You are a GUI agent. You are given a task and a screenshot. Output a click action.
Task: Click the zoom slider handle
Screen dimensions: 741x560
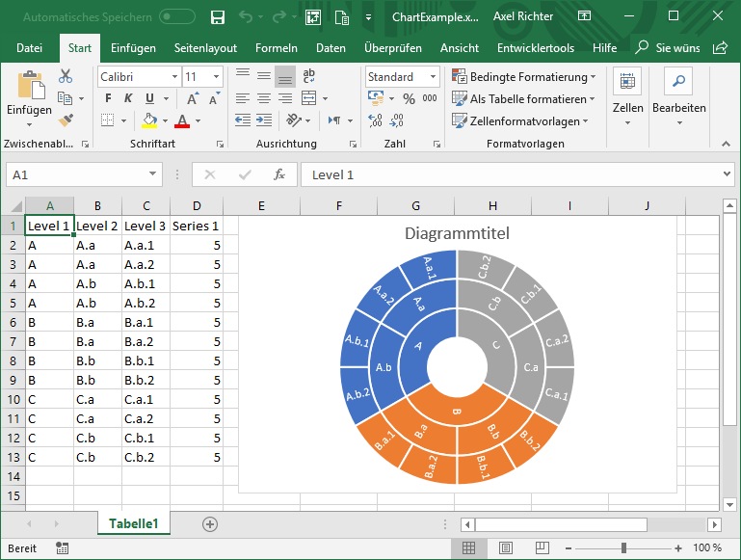coord(624,547)
